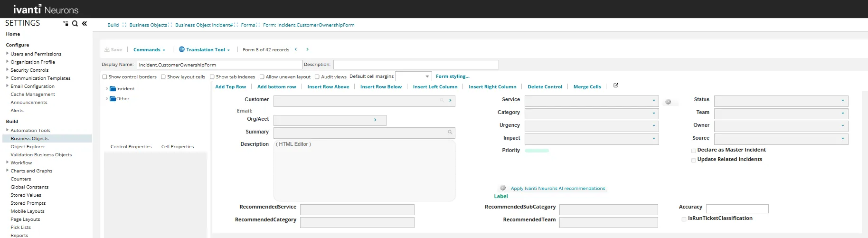
Task: Click the HTML Editor description area
Action: 365,170
